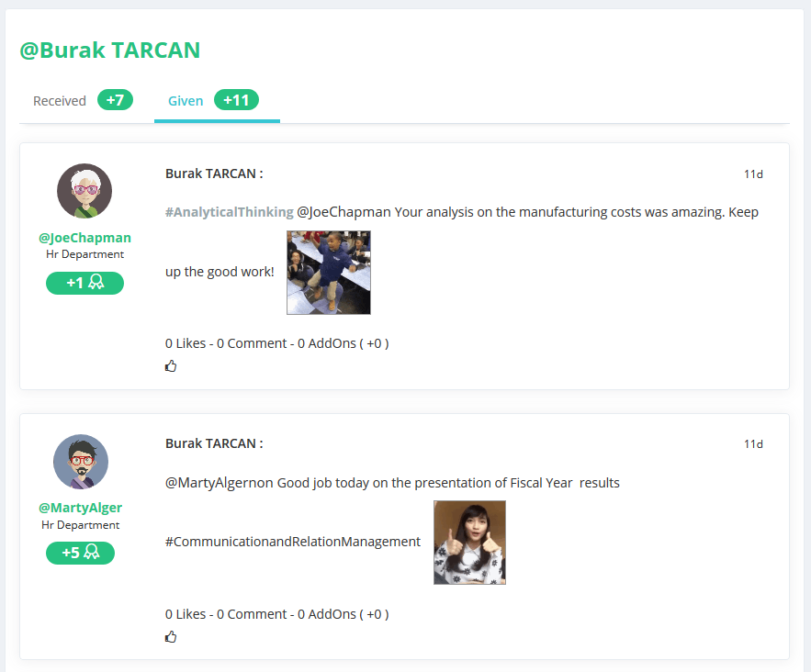The width and height of the screenshot is (811, 672).
Task: Click the +1 award ribbon badge
Action: [84, 283]
